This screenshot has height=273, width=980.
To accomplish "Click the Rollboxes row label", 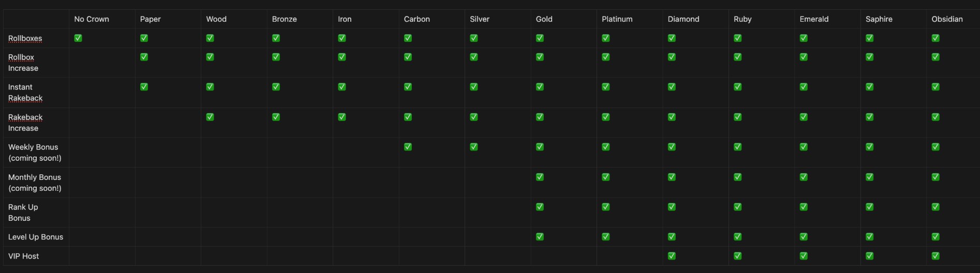I will 25,38.
